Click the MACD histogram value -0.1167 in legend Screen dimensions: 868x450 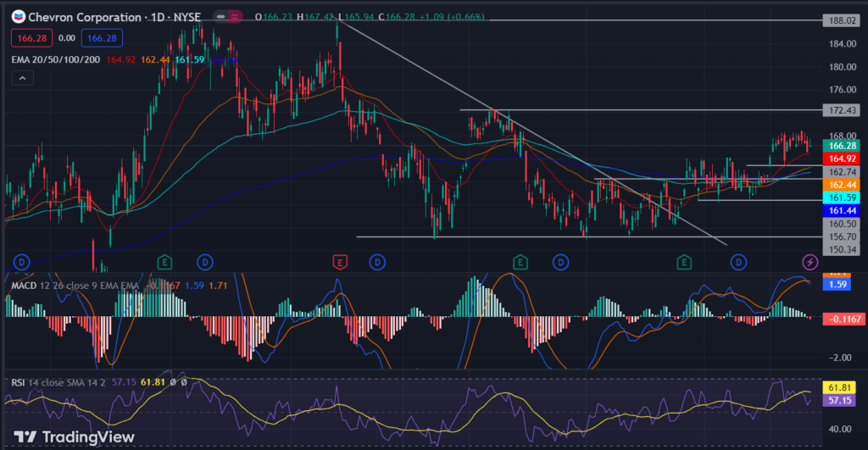[x=163, y=286]
